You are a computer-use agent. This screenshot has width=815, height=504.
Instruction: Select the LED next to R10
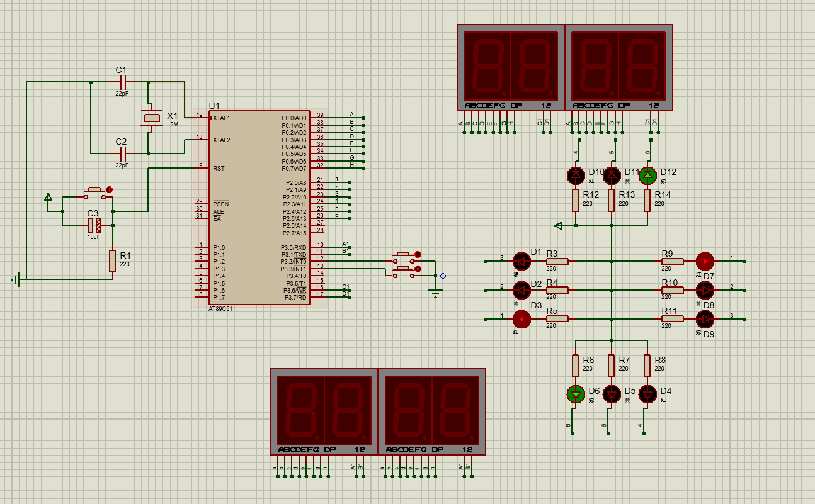[x=705, y=290]
